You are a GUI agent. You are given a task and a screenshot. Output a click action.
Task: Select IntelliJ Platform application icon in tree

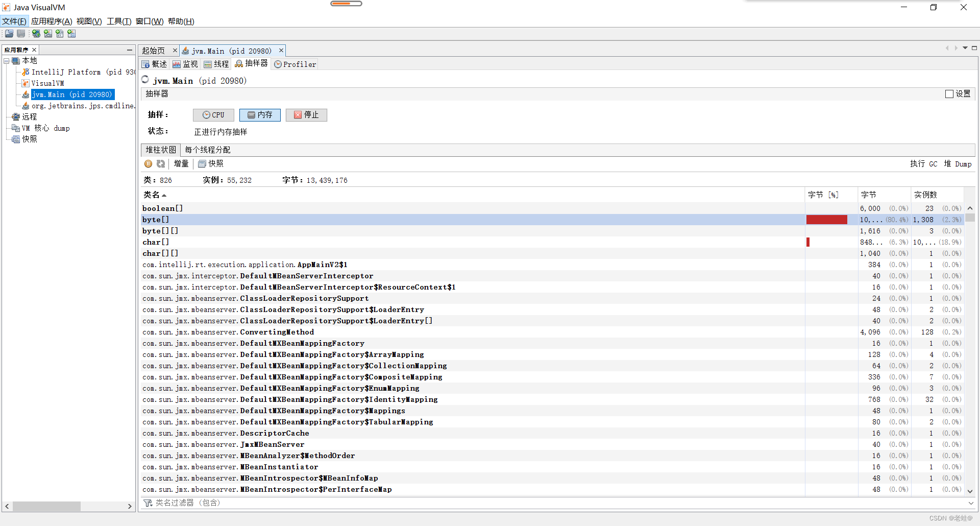point(26,72)
